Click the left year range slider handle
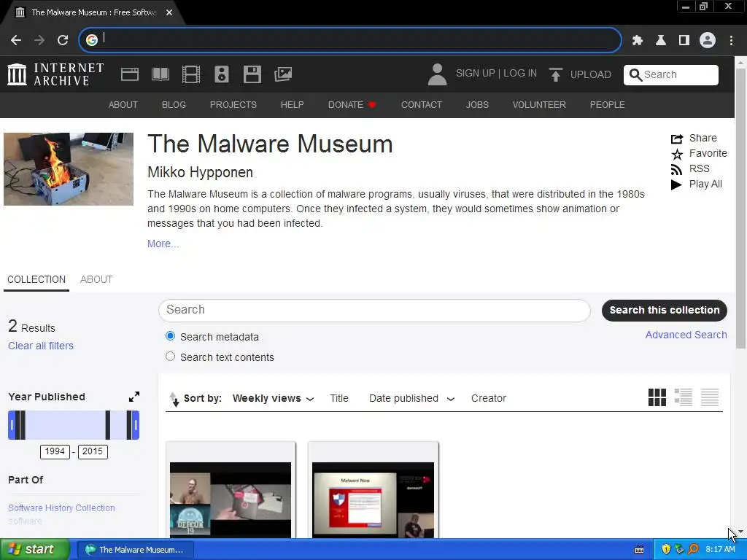747x560 pixels. [12, 425]
